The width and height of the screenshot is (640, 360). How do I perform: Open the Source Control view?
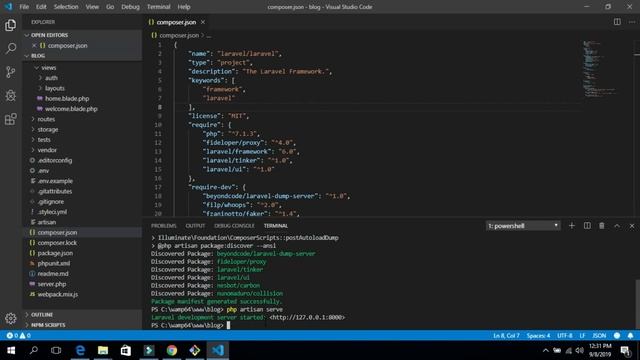[11, 72]
